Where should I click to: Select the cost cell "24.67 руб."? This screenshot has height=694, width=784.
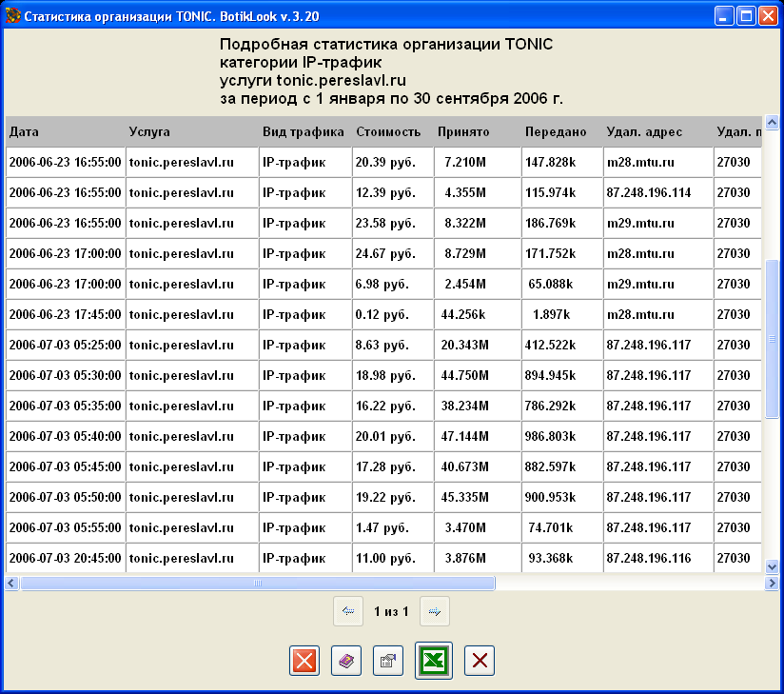pos(393,253)
